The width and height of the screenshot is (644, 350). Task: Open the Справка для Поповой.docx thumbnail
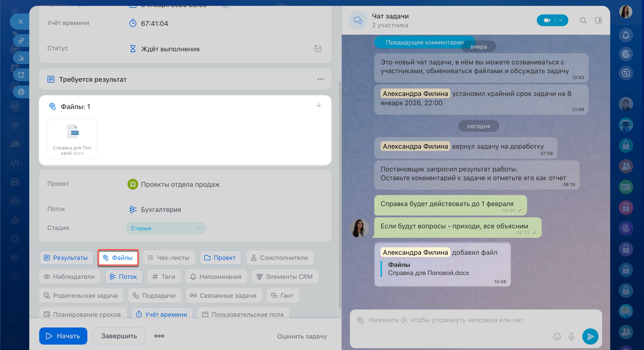72,139
